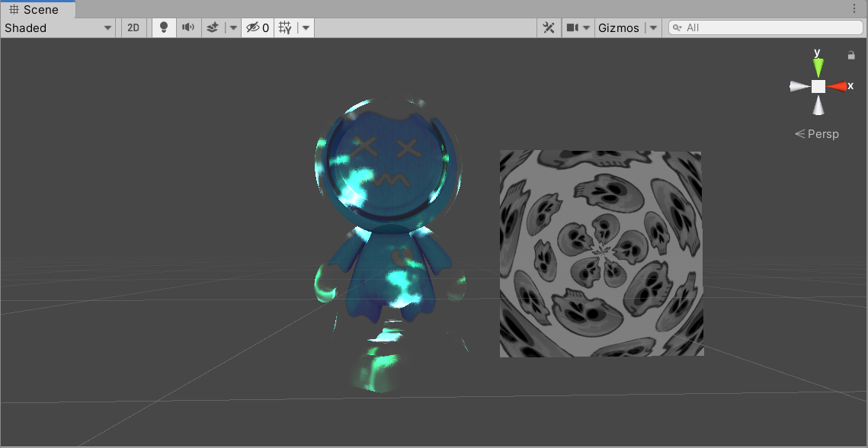Switch to the Scene tab

coord(37,9)
